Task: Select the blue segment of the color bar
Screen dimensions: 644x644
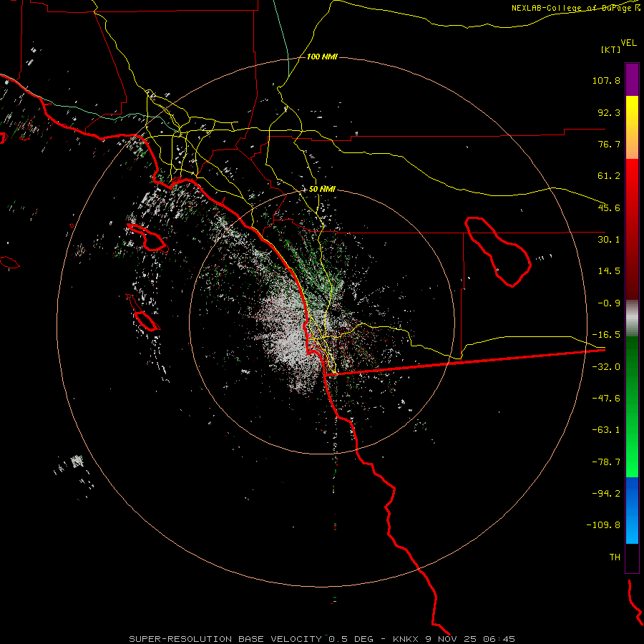Action: (x=632, y=510)
